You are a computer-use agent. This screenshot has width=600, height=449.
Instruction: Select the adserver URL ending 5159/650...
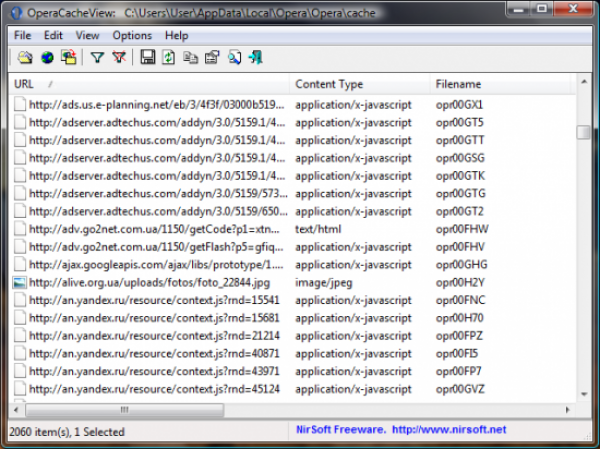coord(158,211)
